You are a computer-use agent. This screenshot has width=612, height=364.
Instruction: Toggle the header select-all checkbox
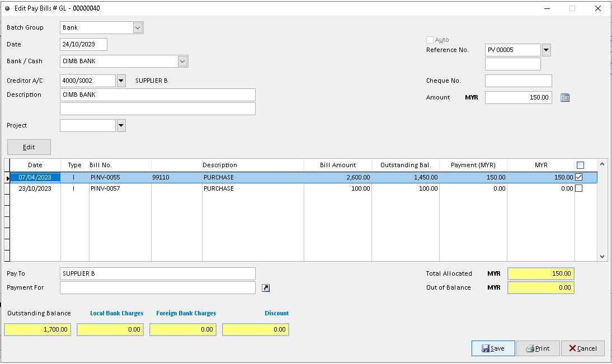580,165
